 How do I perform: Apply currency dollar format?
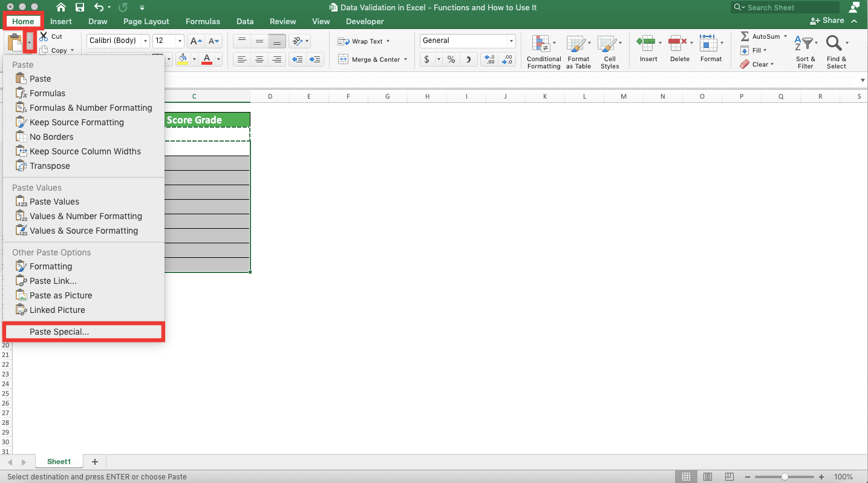coord(427,59)
